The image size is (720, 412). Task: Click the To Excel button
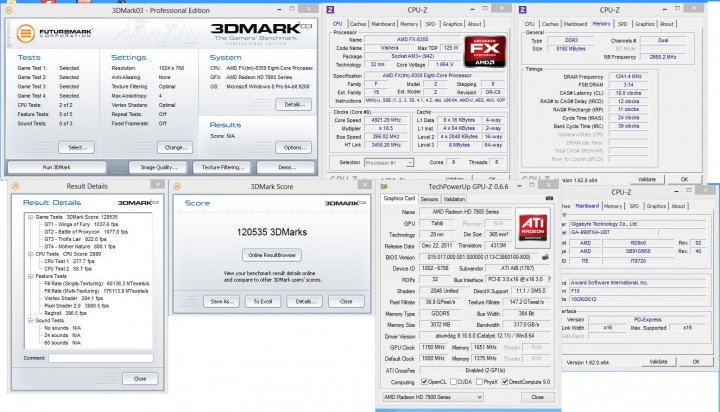(263, 301)
